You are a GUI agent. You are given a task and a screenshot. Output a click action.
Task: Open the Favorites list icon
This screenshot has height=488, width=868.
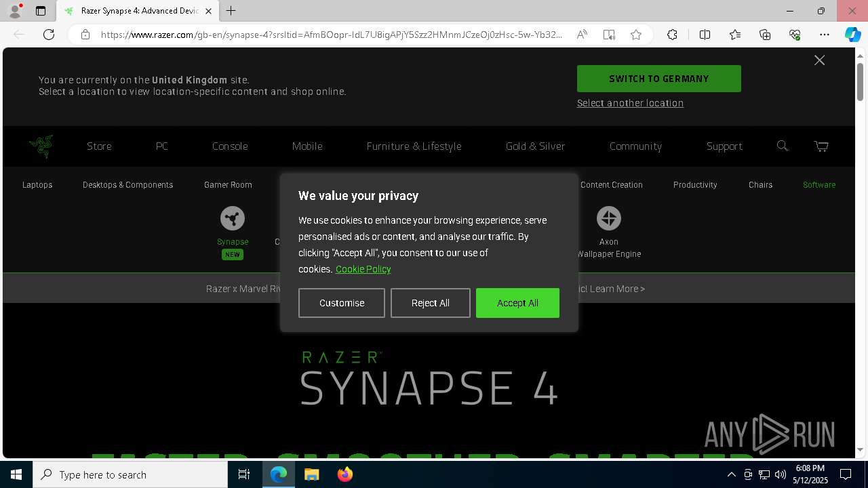[x=735, y=35]
